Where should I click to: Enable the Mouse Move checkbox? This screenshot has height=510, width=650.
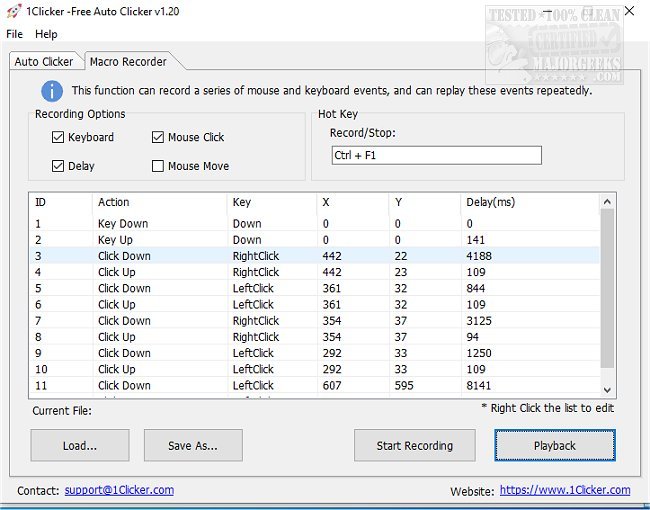[159, 166]
